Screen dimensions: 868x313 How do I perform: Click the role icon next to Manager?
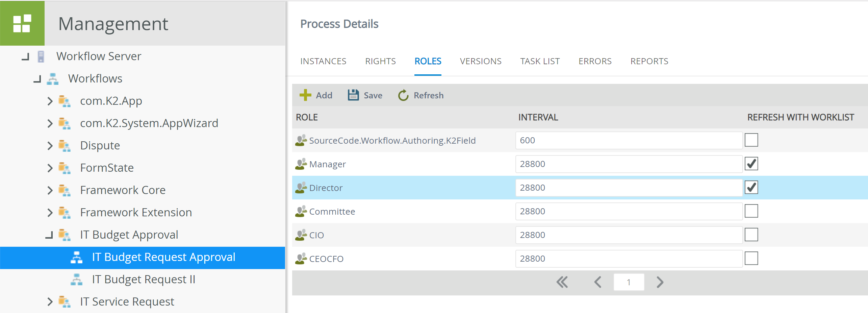(x=301, y=163)
